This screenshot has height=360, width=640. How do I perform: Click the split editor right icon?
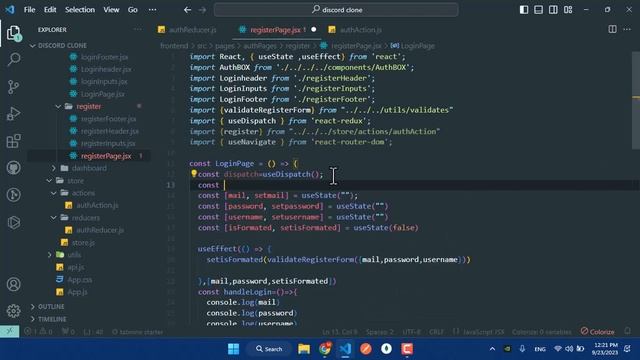click(612, 29)
